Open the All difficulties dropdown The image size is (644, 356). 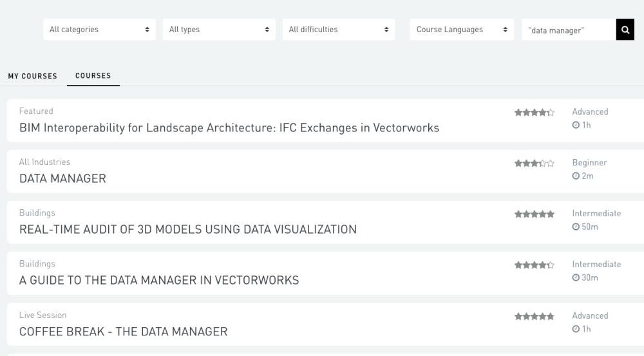338,30
